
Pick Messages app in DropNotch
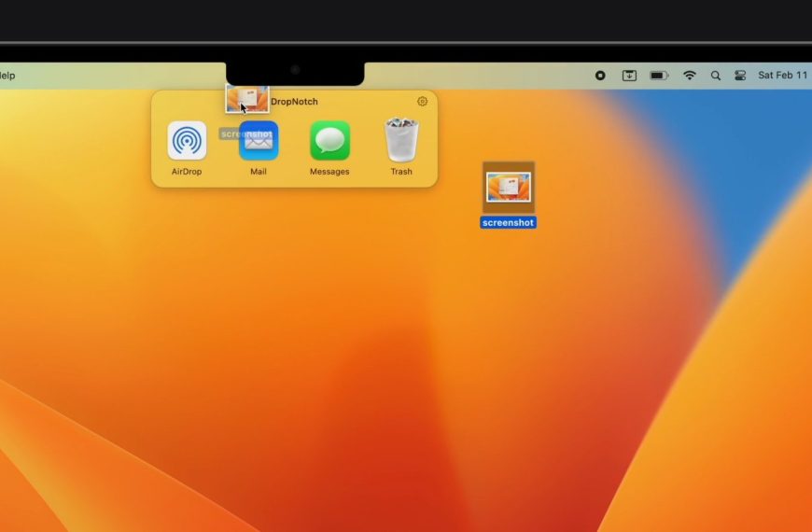(x=329, y=140)
